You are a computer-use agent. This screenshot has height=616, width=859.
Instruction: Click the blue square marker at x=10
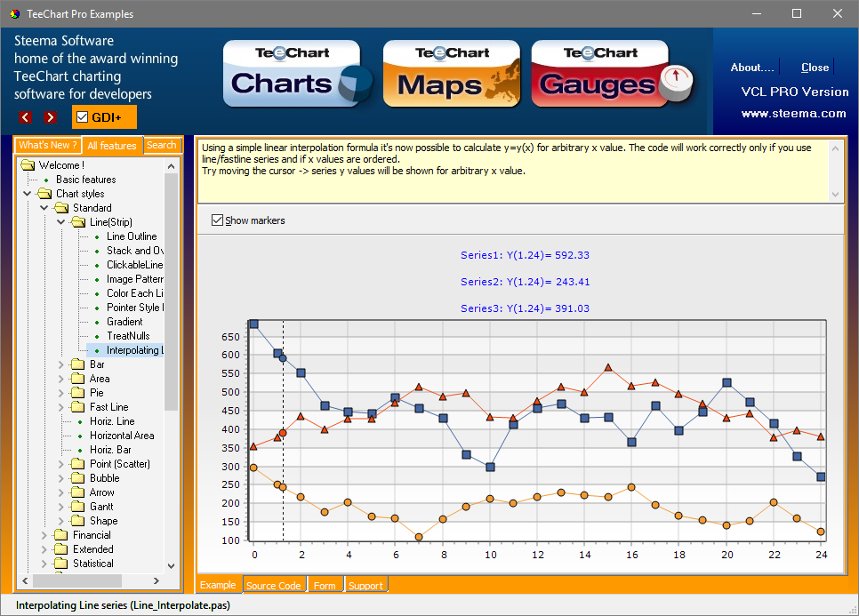(490, 467)
